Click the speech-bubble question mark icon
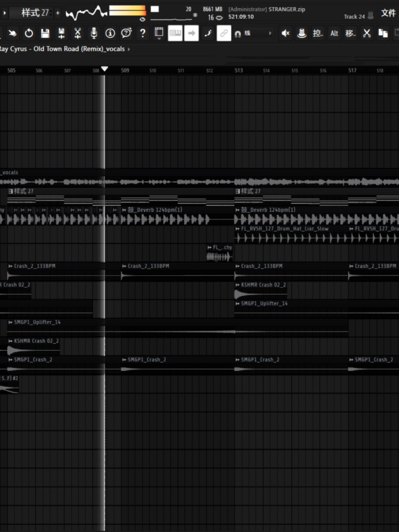 click(126, 33)
